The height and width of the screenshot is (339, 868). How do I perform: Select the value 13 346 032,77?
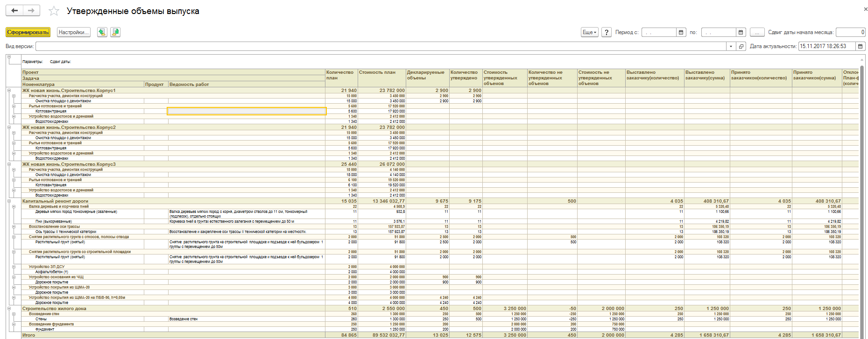pos(388,201)
